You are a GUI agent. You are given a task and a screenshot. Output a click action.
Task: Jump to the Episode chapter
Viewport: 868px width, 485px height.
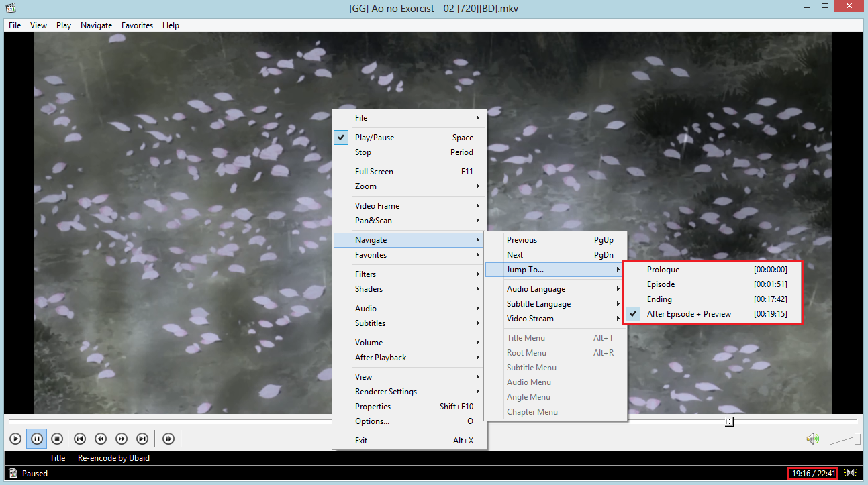coord(712,284)
